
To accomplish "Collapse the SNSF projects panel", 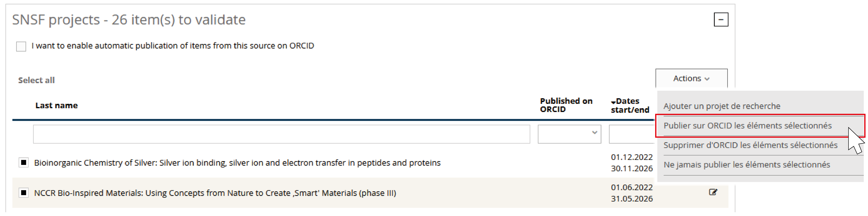I will click(721, 19).
